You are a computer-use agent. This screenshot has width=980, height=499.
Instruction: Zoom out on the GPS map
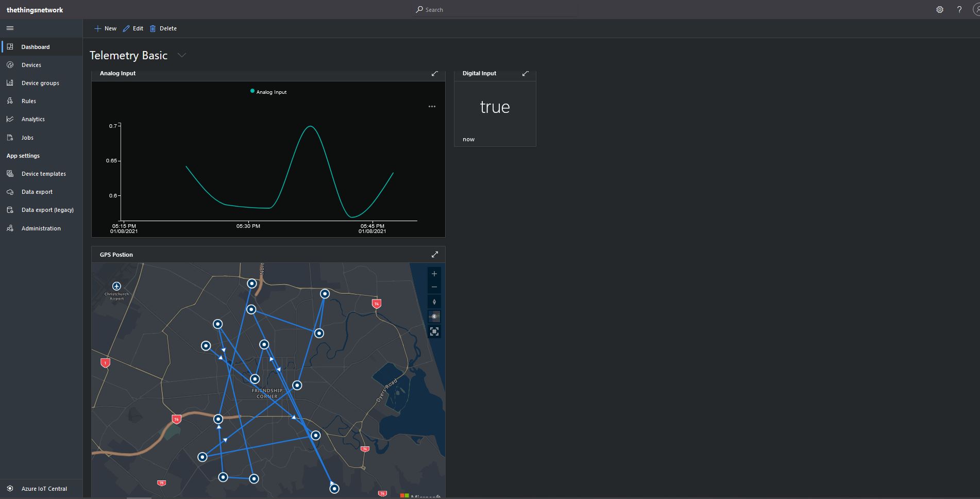434,287
